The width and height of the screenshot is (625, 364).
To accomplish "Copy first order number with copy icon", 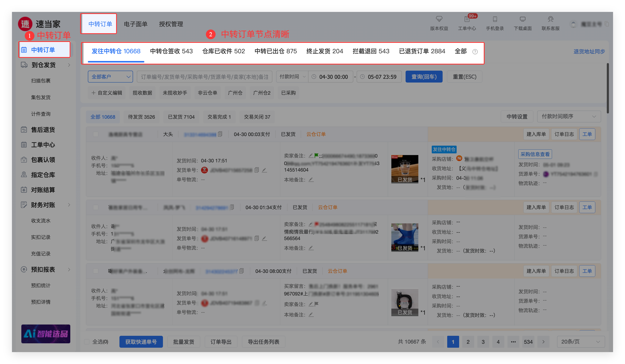I will click(x=220, y=134).
